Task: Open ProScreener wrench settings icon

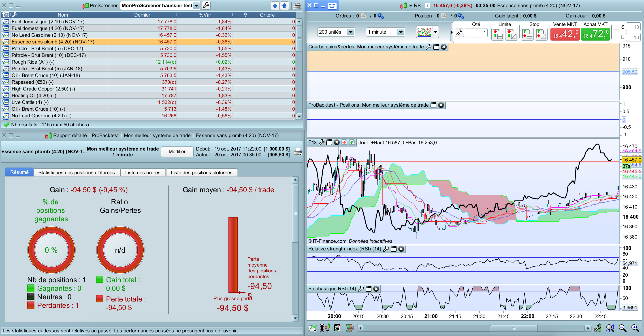Action: click(x=206, y=5)
